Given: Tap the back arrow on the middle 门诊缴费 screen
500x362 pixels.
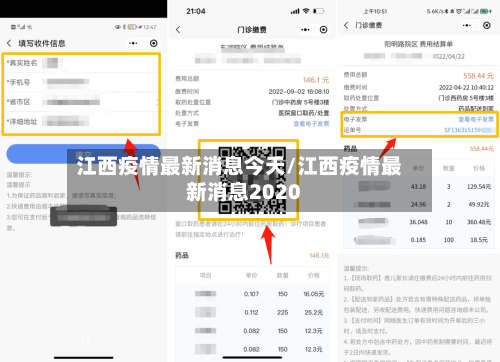Looking at the screenshot, I should click(x=178, y=30).
